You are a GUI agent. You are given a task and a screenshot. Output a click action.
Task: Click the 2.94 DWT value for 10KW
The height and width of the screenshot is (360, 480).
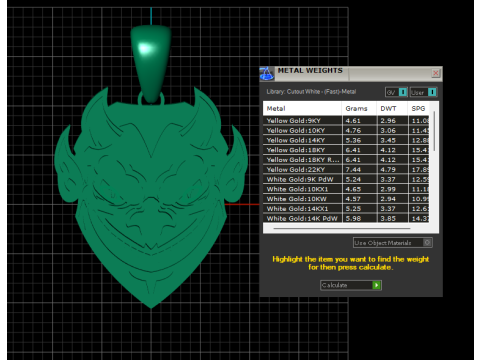click(388, 199)
